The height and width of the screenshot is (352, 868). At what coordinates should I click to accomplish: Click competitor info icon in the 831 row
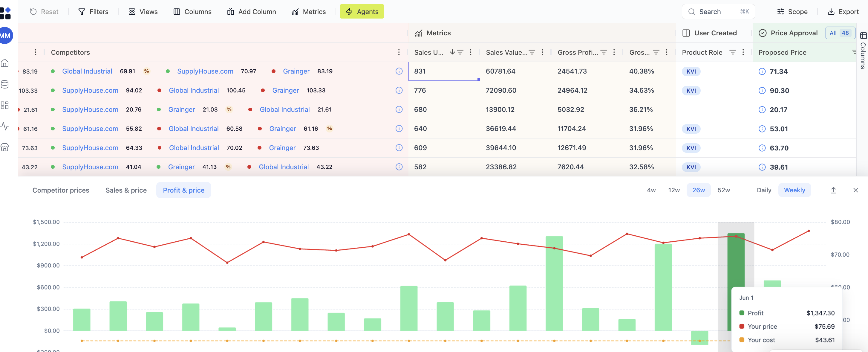(x=399, y=71)
